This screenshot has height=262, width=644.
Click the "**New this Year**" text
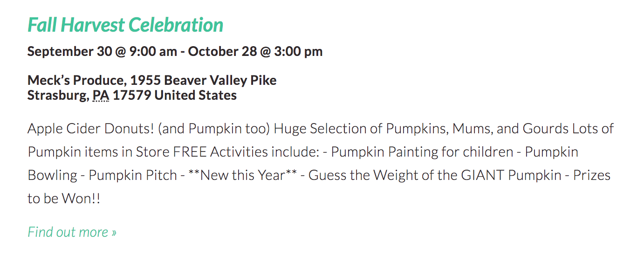pos(242,175)
